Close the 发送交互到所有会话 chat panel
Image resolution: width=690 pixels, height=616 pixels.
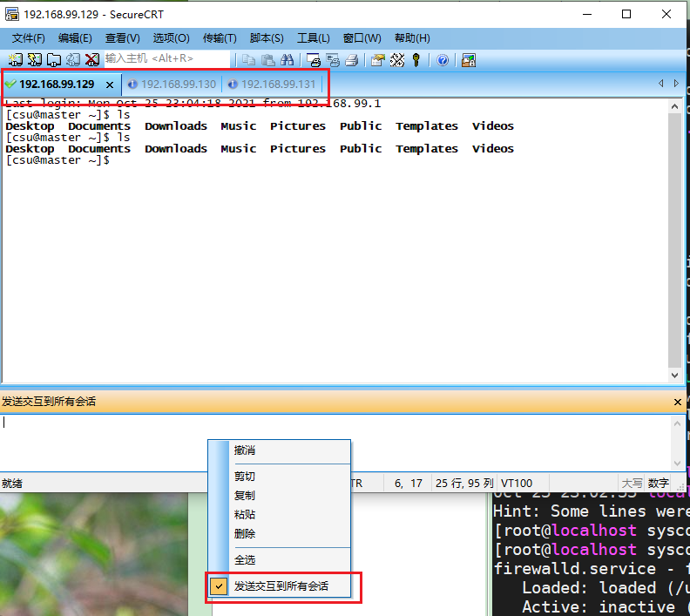coord(678,402)
